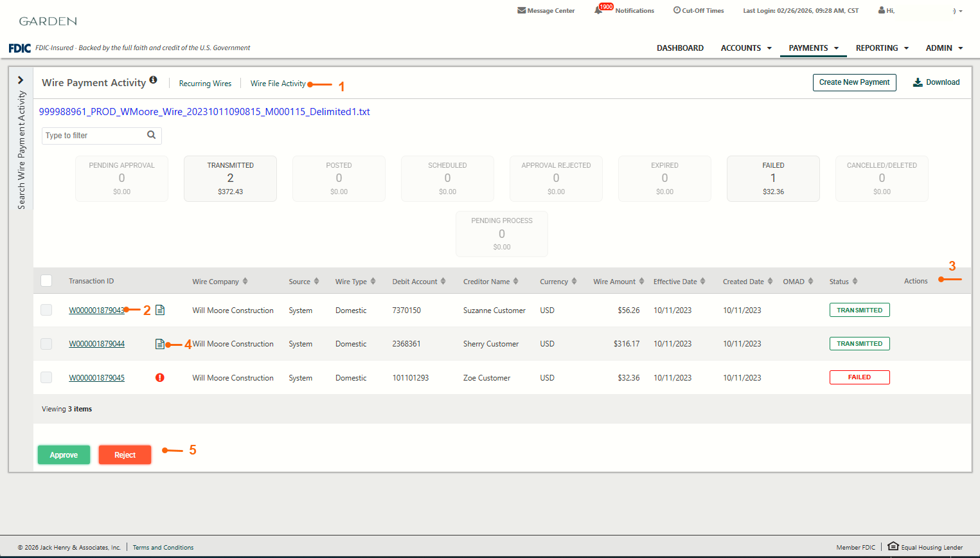Select checkbox for Zoe Customer wire row

[x=46, y=378]
